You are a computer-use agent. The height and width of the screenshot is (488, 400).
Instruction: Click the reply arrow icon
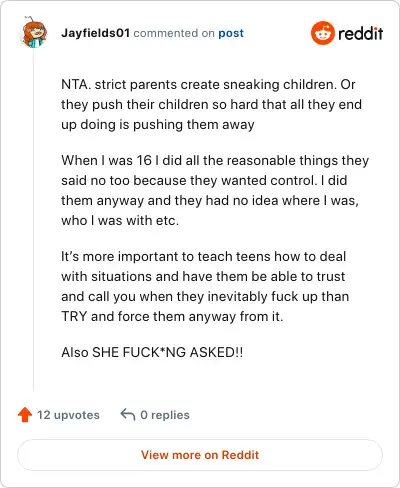click(128, 415)
